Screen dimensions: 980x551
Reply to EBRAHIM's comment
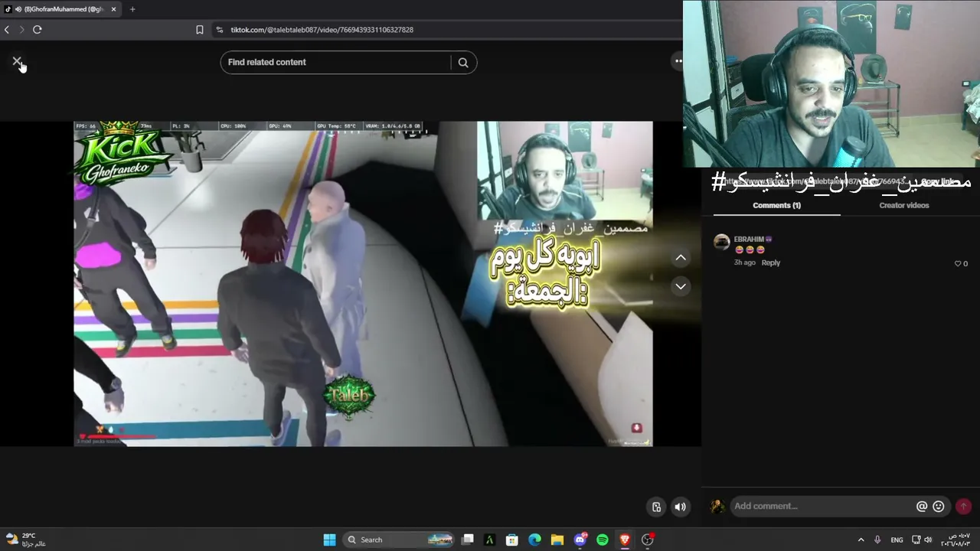click(x=771, y=262)
